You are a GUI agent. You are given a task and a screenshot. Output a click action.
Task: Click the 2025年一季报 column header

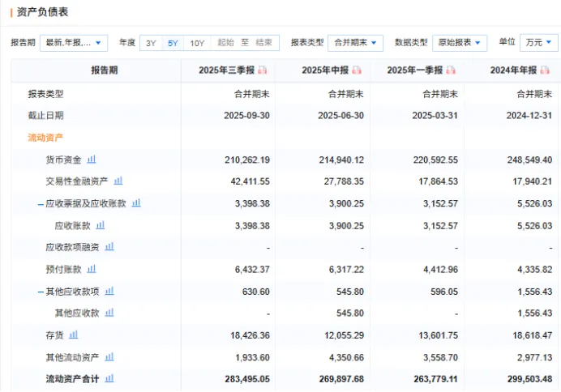coord(415,70)
